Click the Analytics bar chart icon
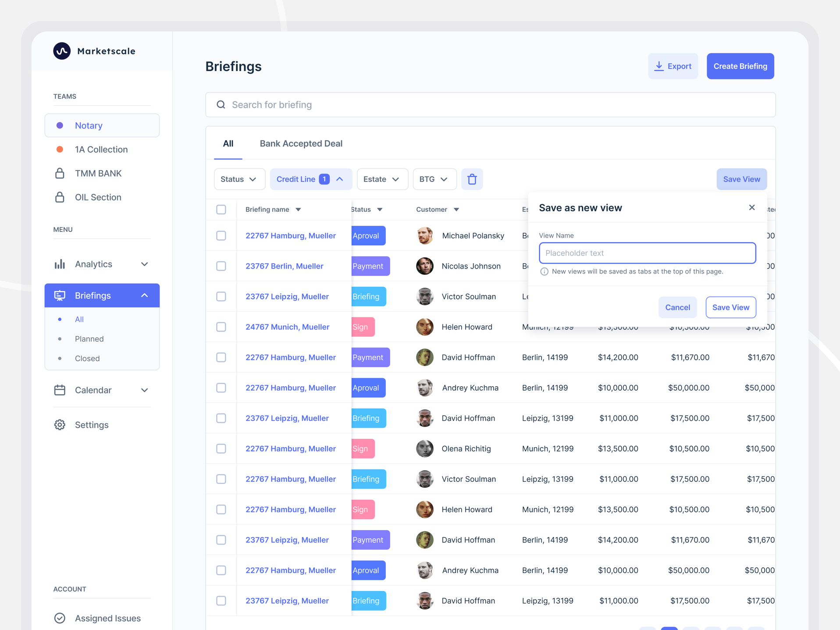 tap(60, 264)
